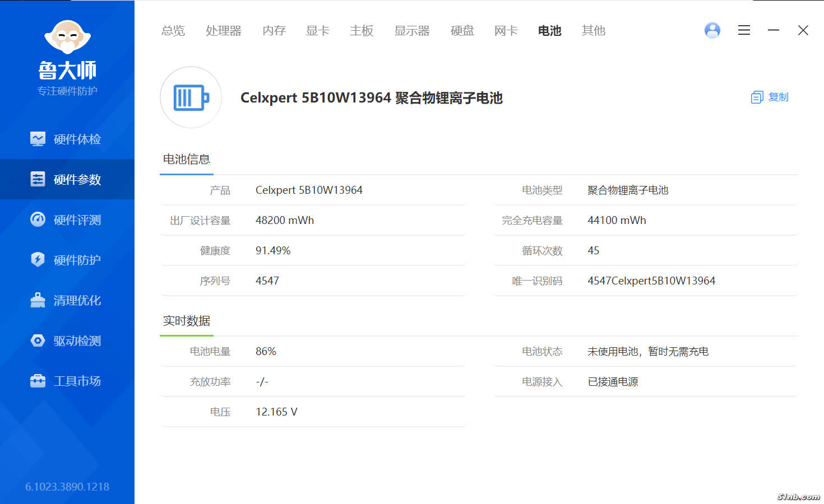This screenshot has height=504, width=824.
Task: Click the Lu Dashi mascot logo
Action: click(x=67, y=38)
